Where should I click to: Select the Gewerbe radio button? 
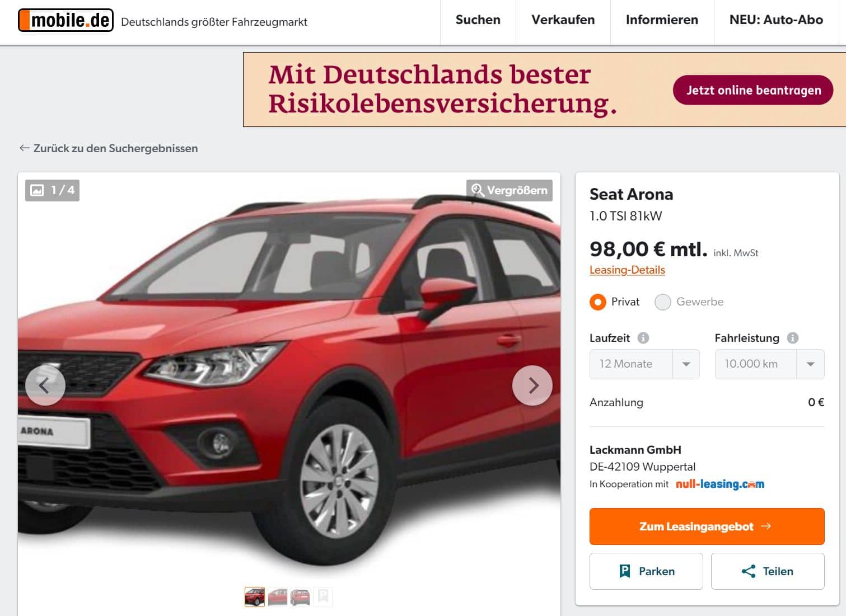(x=663, y=302)
